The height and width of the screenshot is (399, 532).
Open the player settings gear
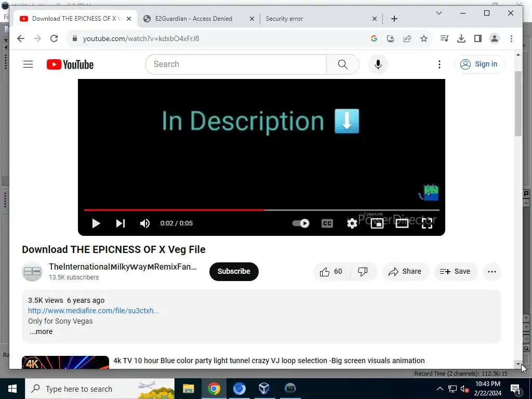(x=352, y=223)
